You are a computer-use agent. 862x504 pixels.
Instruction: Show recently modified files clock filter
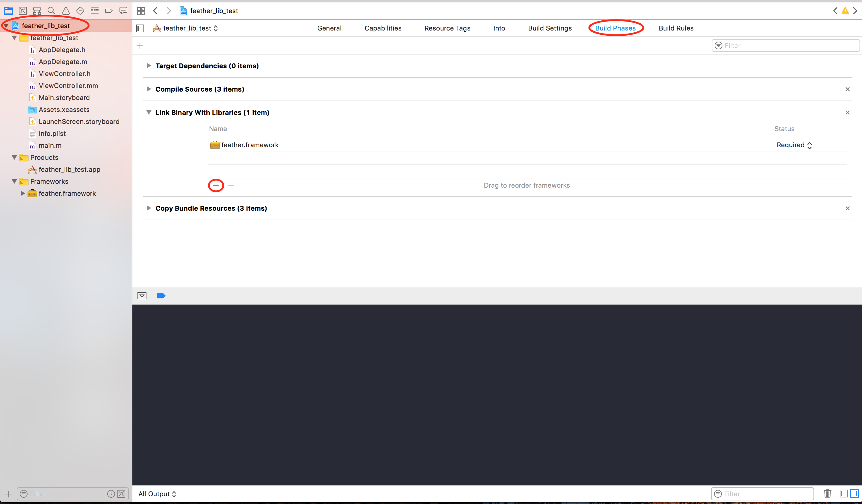(111, 494)
